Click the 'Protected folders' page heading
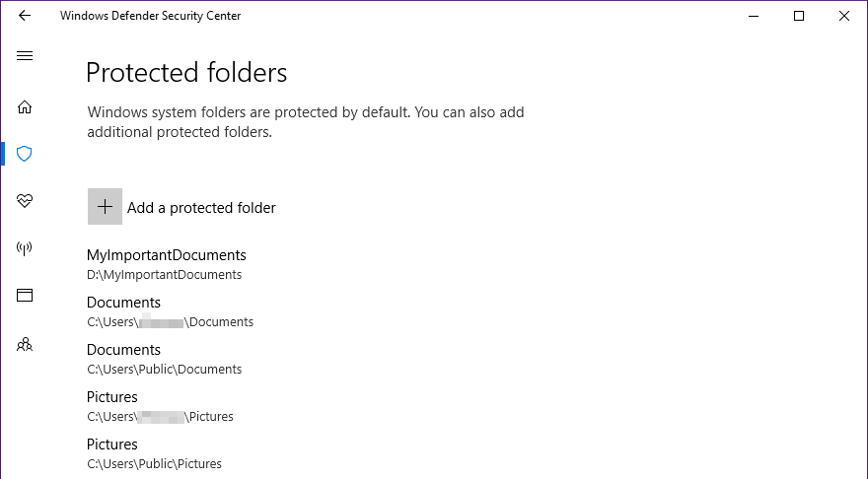868x479 pixels. pos(186,72)
